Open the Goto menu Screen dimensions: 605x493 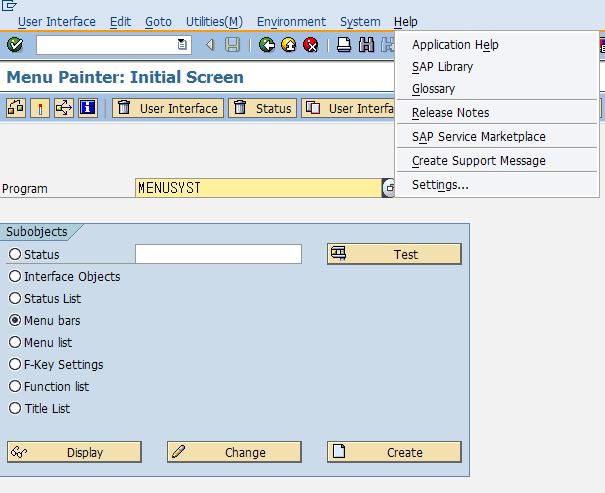tap(158, 22)
